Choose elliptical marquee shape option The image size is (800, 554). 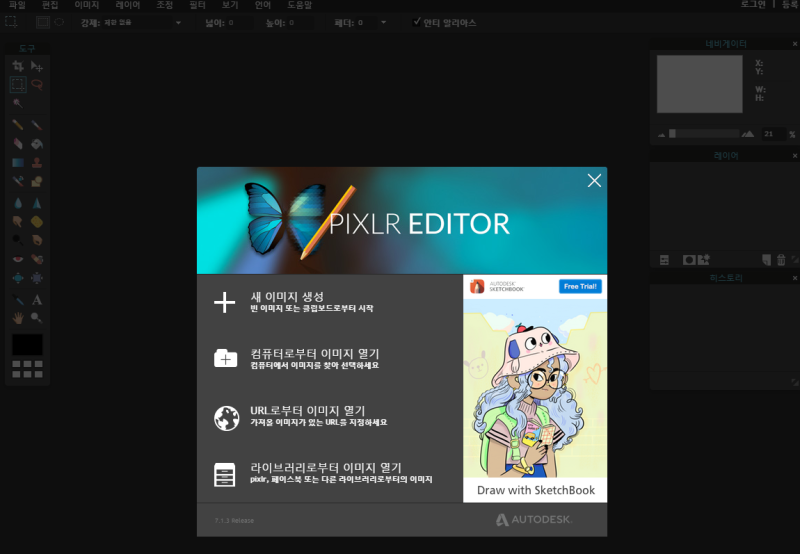point(59,22)
